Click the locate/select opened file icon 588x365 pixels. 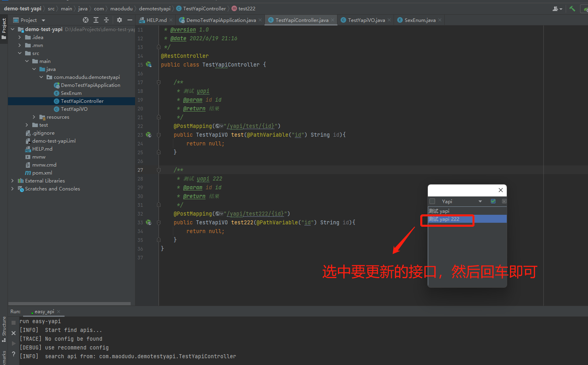[x=86, y=20]
